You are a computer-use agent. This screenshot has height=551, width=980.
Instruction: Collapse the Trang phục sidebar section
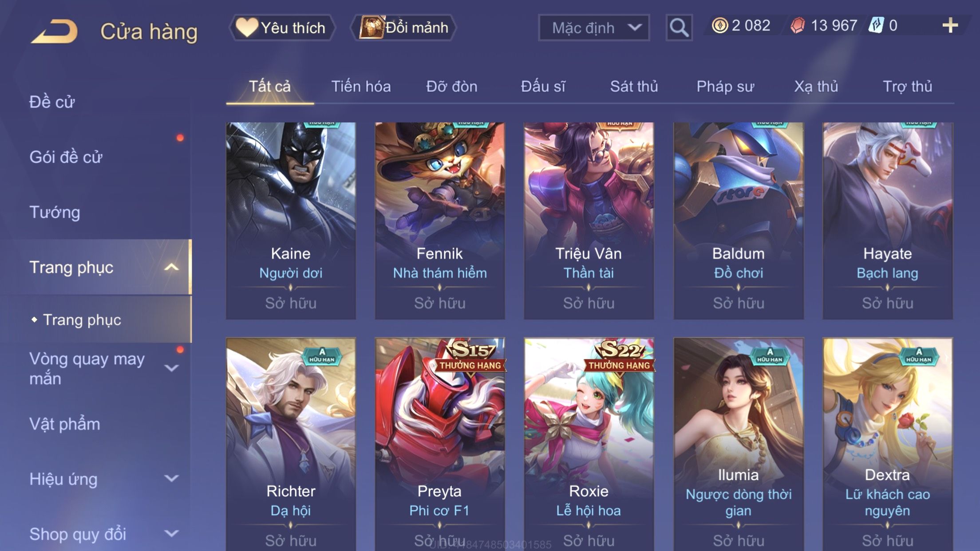tap(171, 267)
